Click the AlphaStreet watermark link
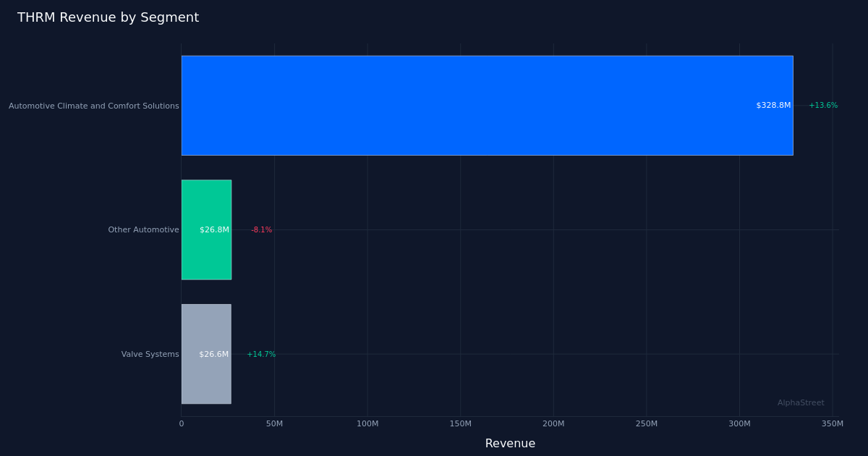The image size is (868, 456). click(x=801, y=402)
